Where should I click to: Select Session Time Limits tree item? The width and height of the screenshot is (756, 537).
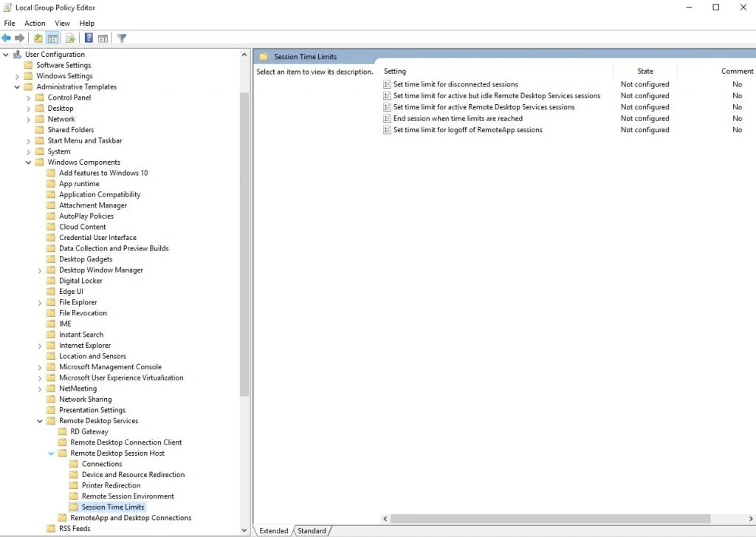coord(113,507)
